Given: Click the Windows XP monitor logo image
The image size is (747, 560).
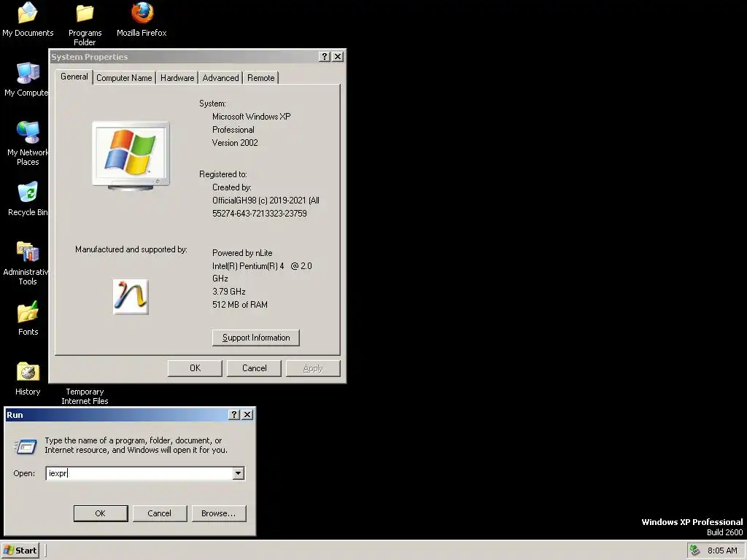Looking at the screenshot, I should (x=131, y=156).
